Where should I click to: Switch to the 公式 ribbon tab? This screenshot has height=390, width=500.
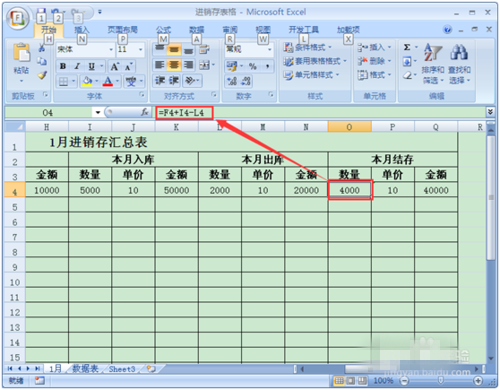163,30
